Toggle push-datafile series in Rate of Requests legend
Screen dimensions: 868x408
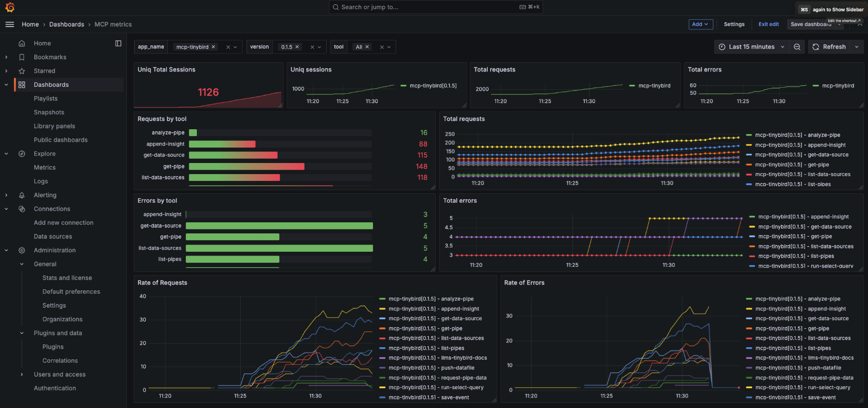[431, 367]
